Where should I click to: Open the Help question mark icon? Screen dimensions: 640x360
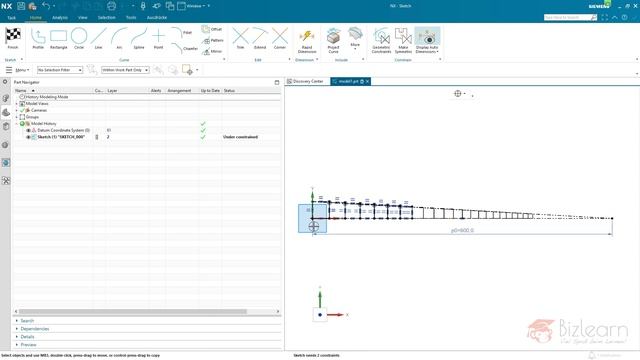pyautogui.click(x=624, y=17)
